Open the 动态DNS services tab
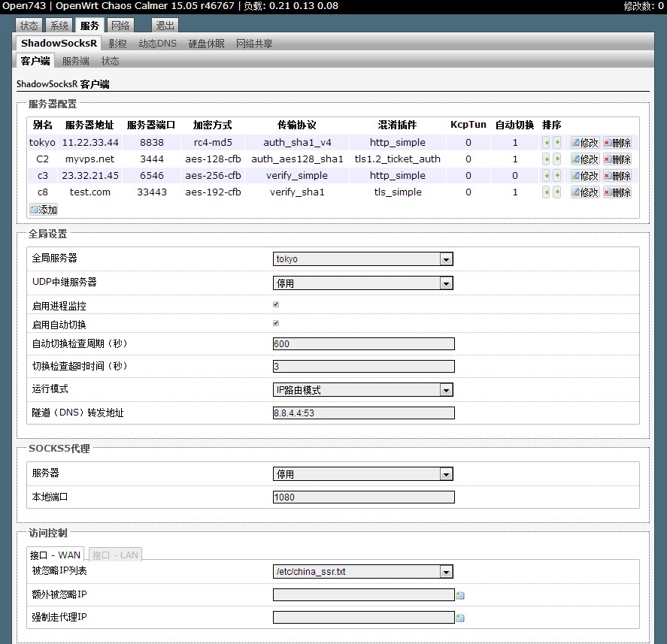Image resolution: width=667 pixels, height=644 pixels. 157,44
